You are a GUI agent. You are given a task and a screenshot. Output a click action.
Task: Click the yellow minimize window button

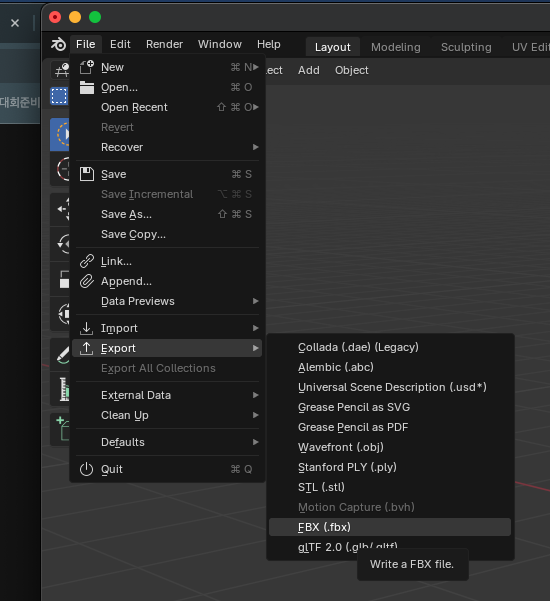click(x=75, y=17)
